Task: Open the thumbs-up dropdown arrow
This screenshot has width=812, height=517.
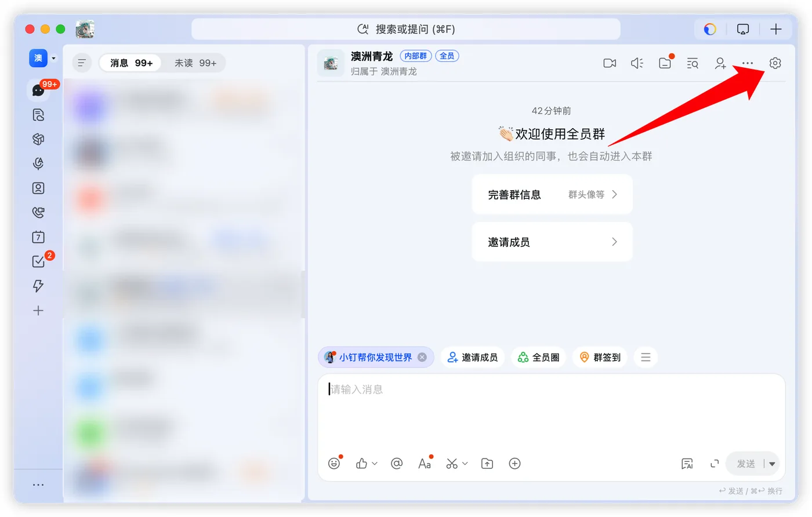Action: 375,464
